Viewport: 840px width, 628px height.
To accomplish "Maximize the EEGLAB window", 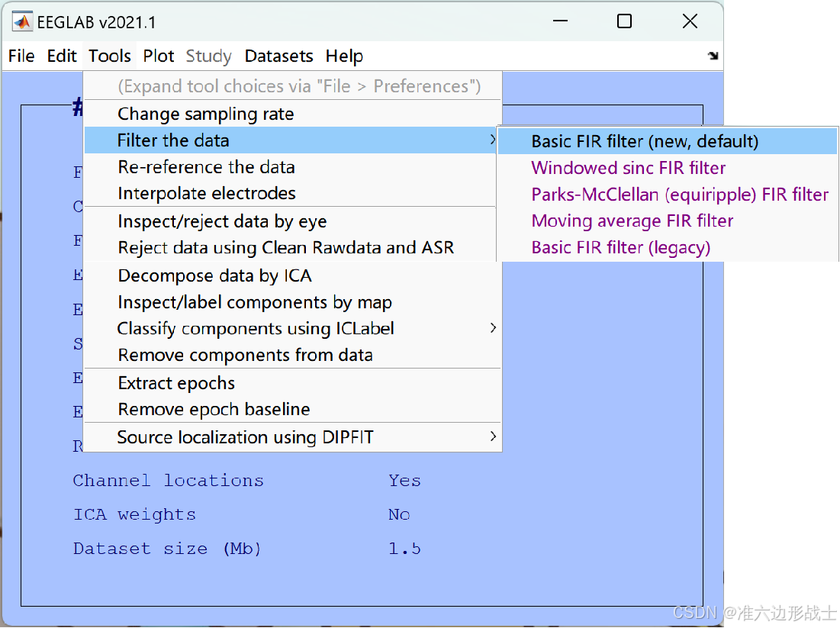I will 624,21.
